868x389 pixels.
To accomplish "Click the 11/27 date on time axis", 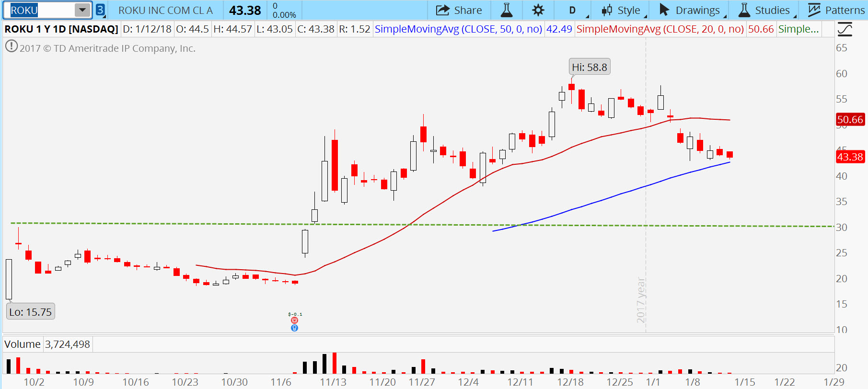I will click(x=422, y=382).
